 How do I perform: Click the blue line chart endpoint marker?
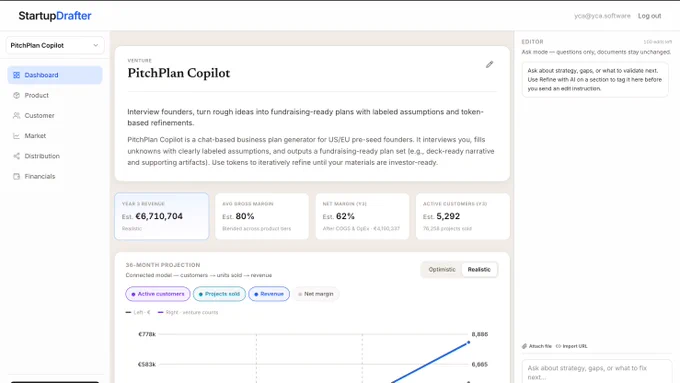point(468,343)
